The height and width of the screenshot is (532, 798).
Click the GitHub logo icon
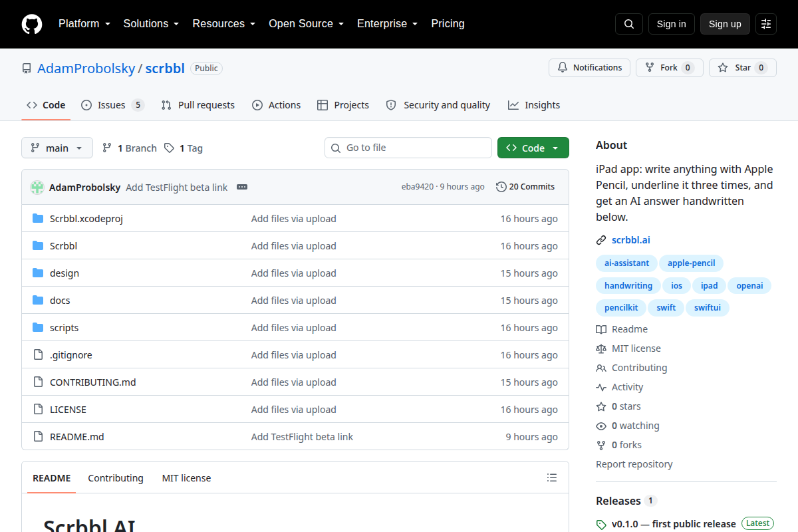[32, 24]
